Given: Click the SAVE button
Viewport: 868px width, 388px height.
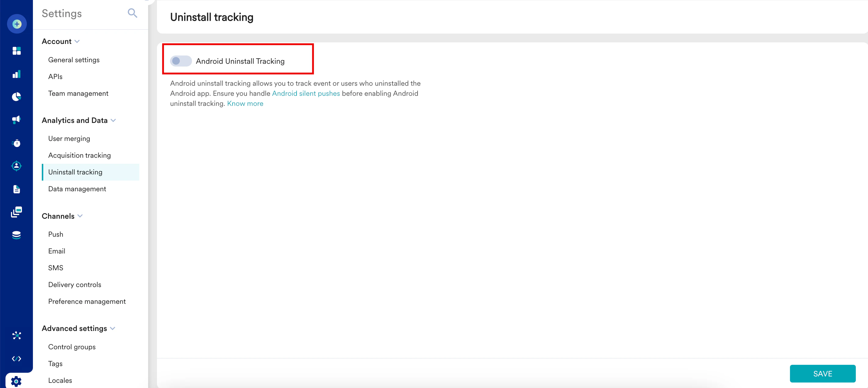Looking at the screenshot, I should tap(822, 373).
